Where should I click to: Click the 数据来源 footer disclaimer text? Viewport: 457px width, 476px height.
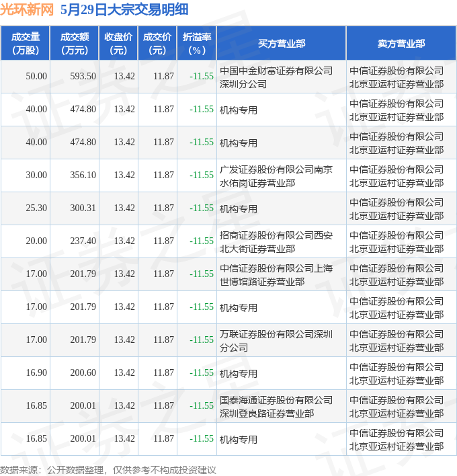click(x=108, y=470)
